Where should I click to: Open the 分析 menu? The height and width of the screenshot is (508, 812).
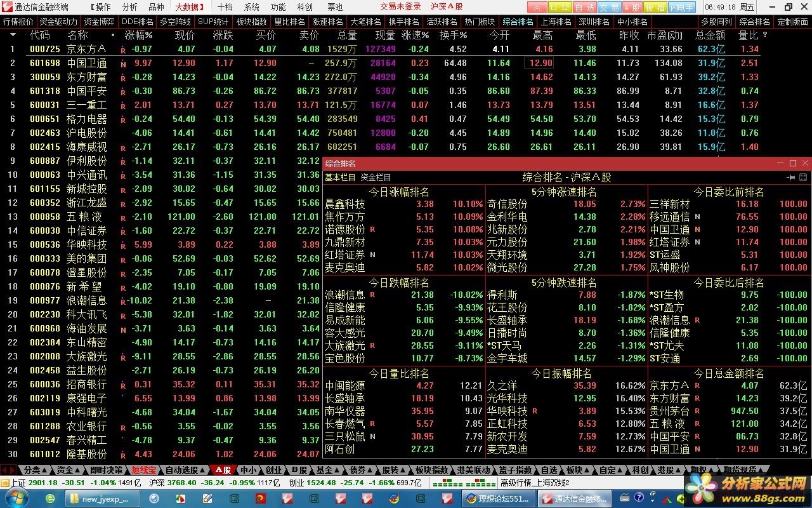tap(129, 7)
